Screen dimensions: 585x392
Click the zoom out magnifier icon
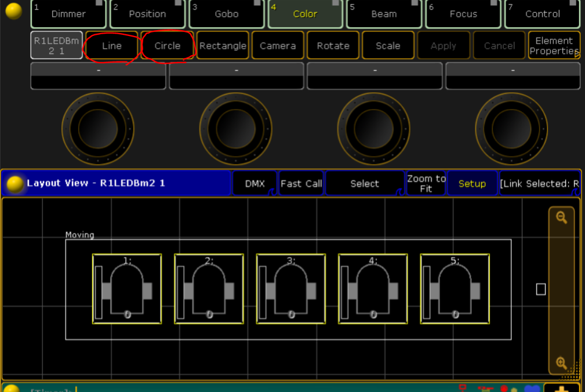(561, 217)
